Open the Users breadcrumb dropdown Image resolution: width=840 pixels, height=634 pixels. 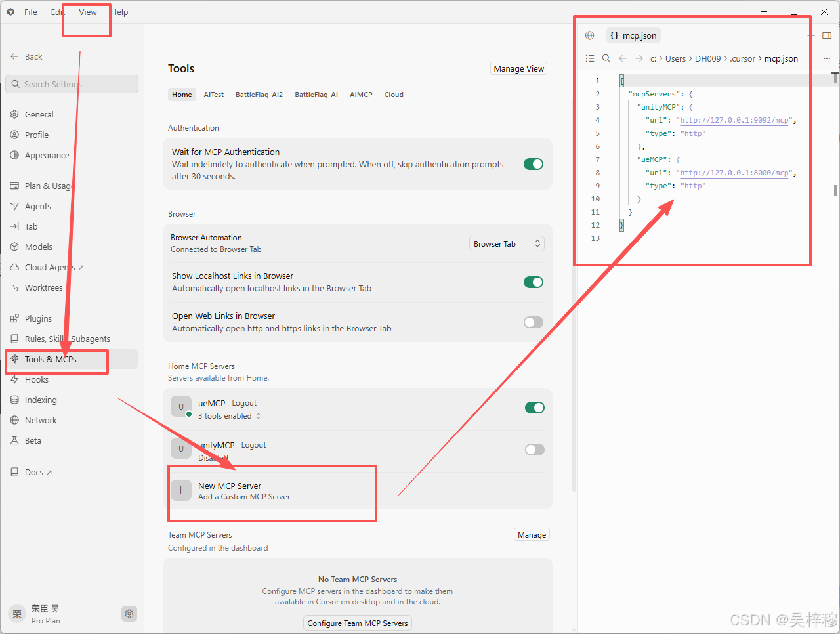coord(675,58)
